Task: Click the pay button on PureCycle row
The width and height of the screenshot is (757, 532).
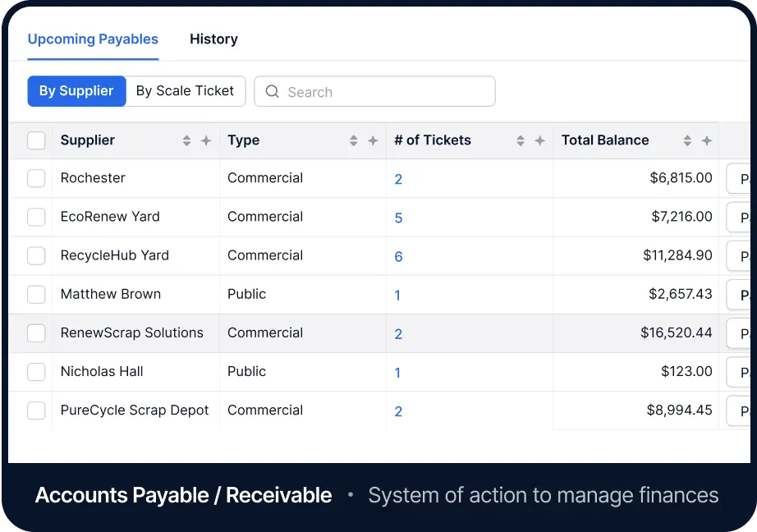Action: [x=741, y=411]
